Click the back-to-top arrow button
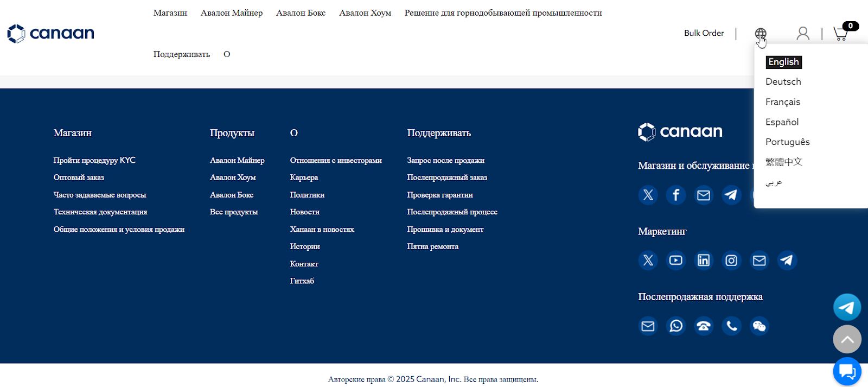This screenshot has width=868, height=387. tap(847, 339)
